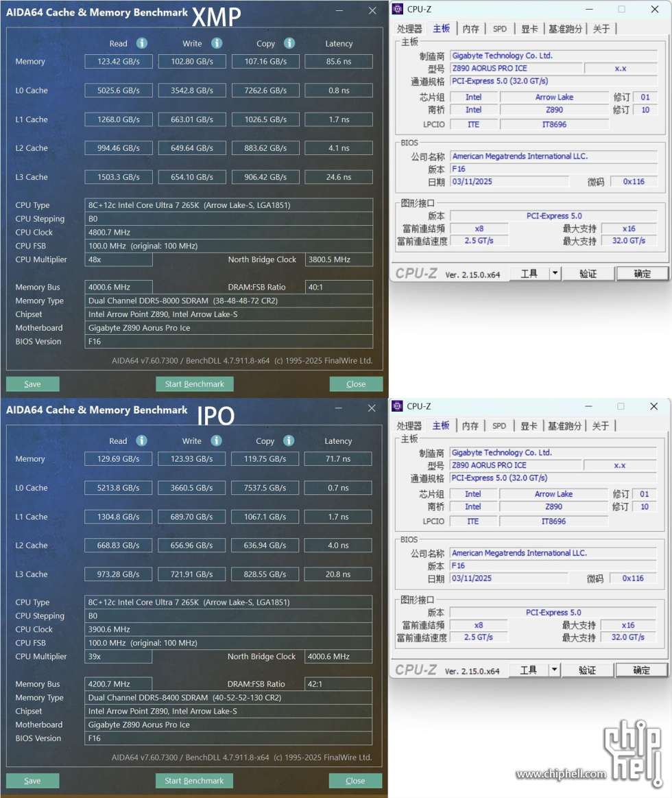Viewport: 672px width, 798px height.
Task: Click the Write info icon in IPO window
Action: [x=216, y=441]
